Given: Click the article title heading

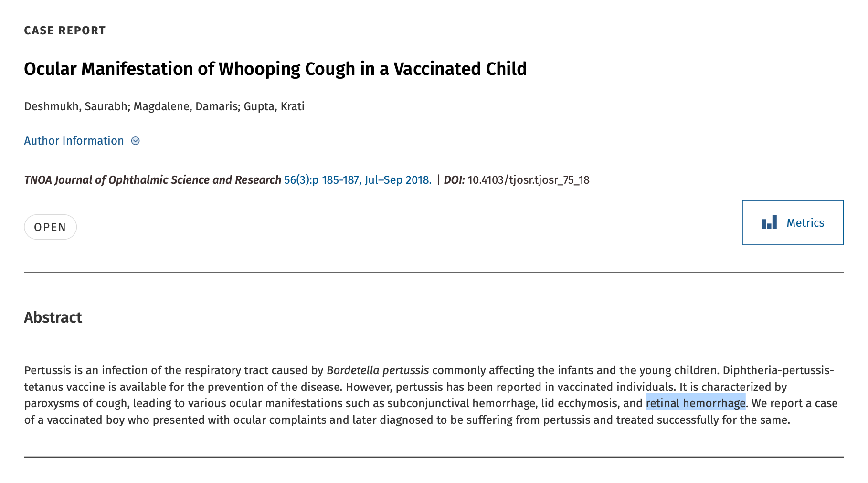Looking at the screenshot, I should coord(275,69).
